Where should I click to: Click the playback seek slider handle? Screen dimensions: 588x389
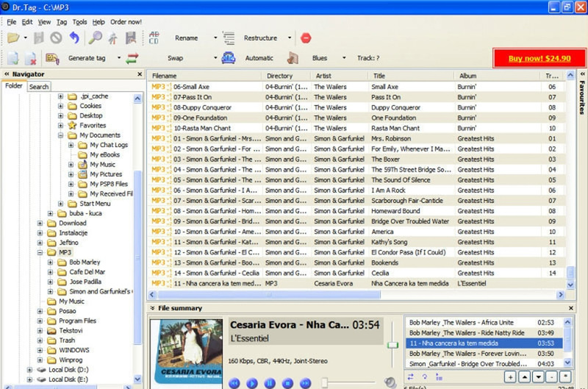pyautogui.click(x=325, y=382)
